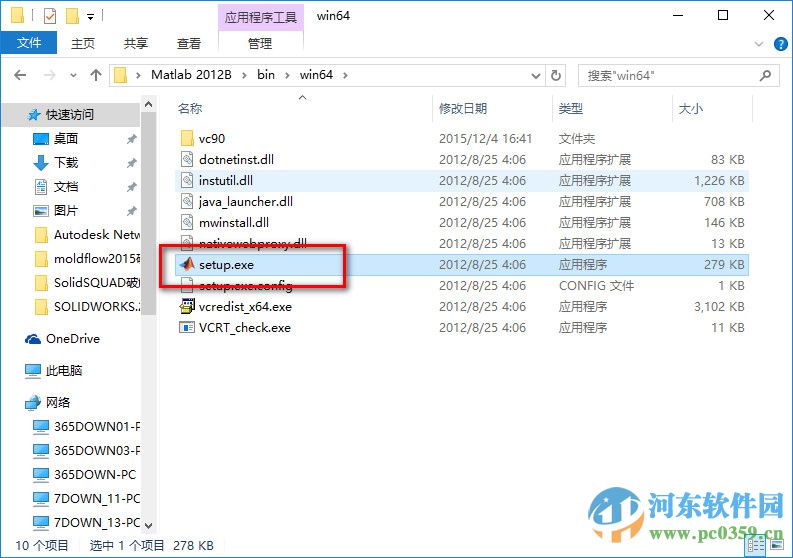Screen dimensions: 793x558
Task: Open Network (网络) in sidebar
Action: [x=58, y=402]
